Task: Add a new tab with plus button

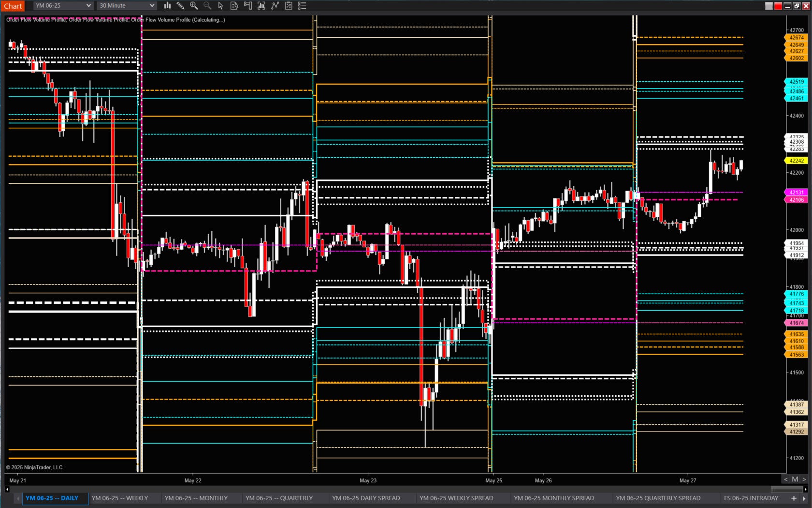Action: [x=794, y=498]
